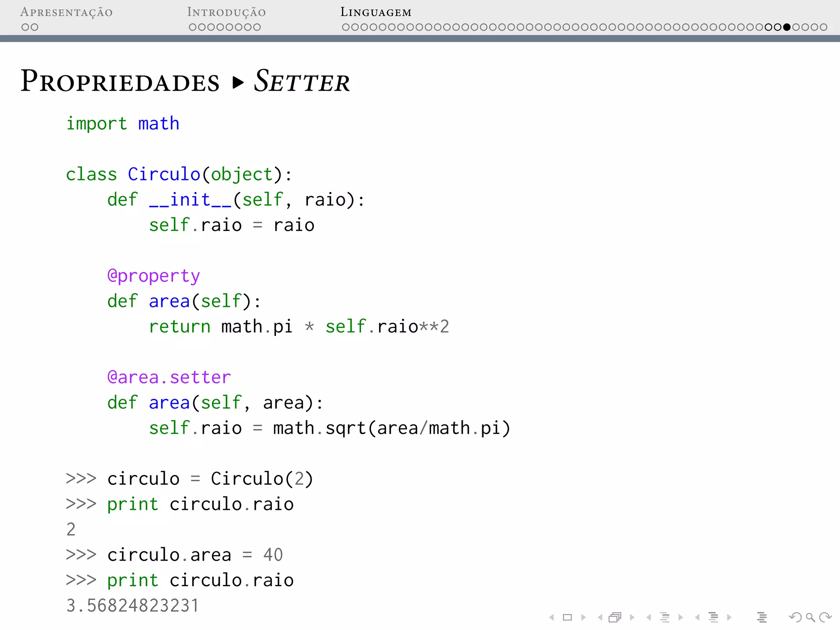This screenshot has height=630, width=840.
Task: Select first dot under Introdução
Action: coord(193,27)
